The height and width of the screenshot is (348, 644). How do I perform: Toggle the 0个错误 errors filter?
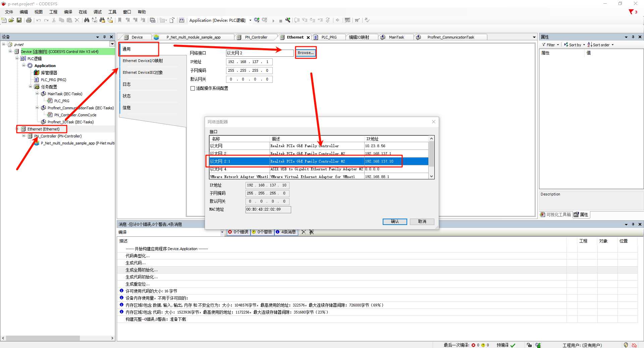pos(238,232)
